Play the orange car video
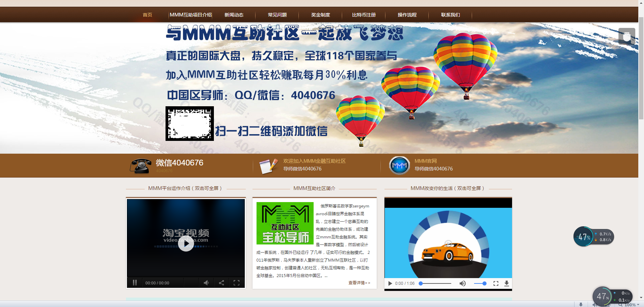The image size is (644, 307). tap(390, 283)
